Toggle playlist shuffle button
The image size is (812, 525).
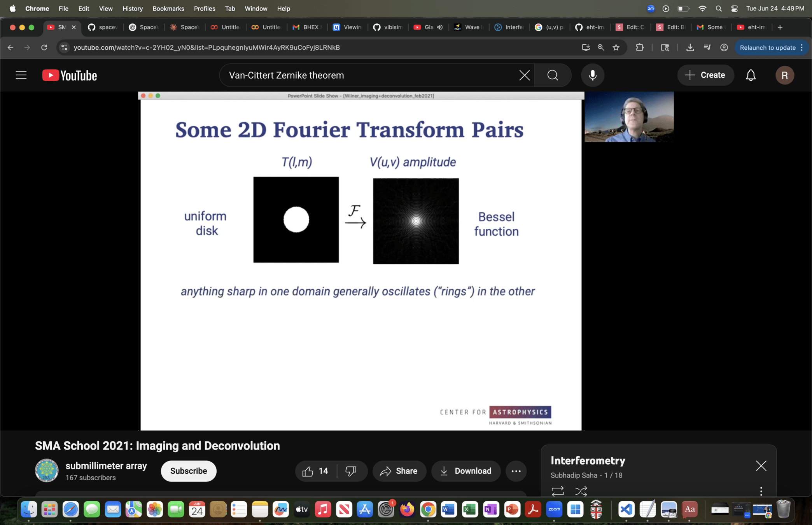point(581,491)
